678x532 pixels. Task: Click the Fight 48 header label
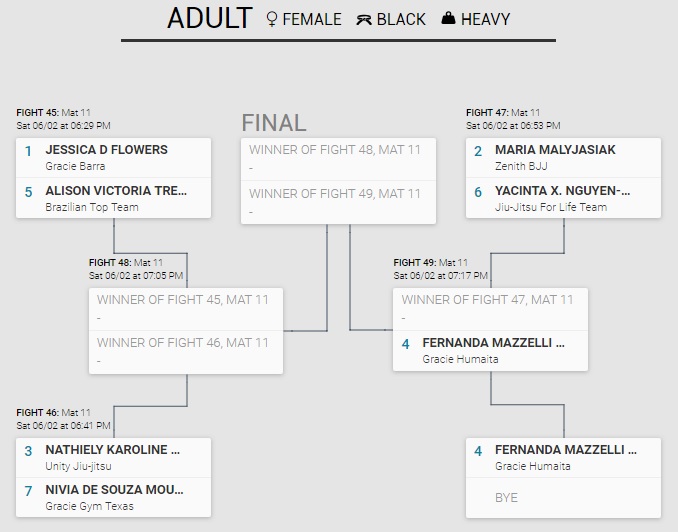coord(109,263)
